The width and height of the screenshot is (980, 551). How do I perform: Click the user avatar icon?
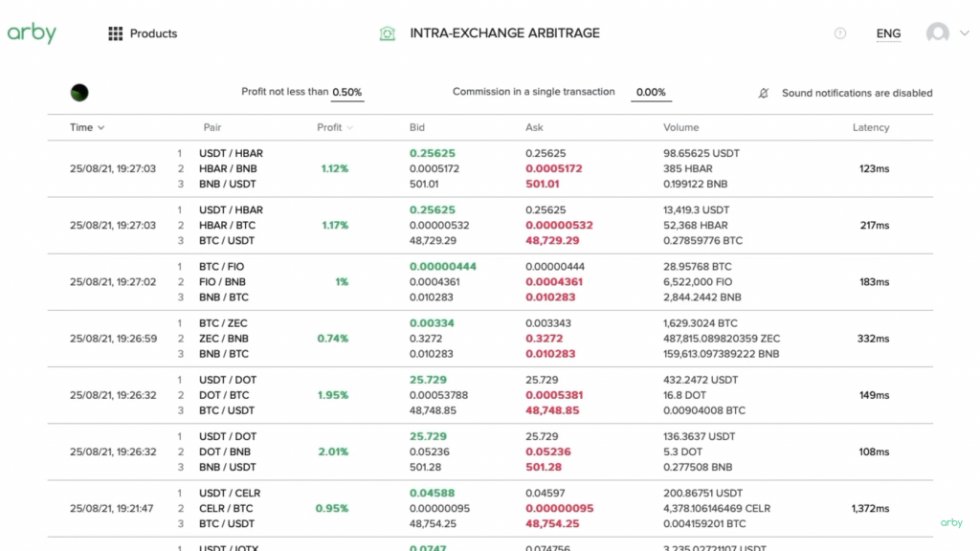point(937,33)
